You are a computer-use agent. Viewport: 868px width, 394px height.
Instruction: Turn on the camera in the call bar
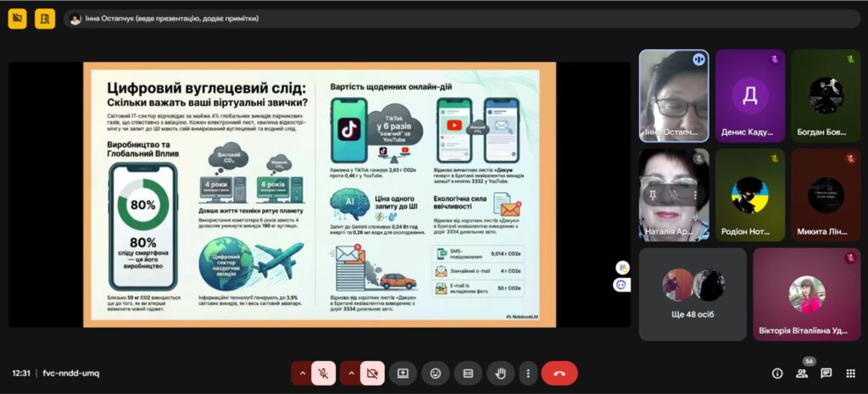pyautogui.click(x=372, y=373)
